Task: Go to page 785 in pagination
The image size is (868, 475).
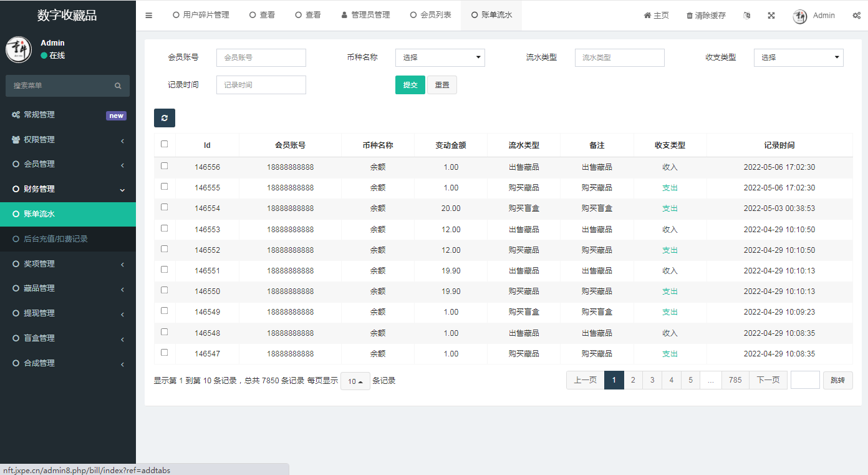Action: coord(735,380)
